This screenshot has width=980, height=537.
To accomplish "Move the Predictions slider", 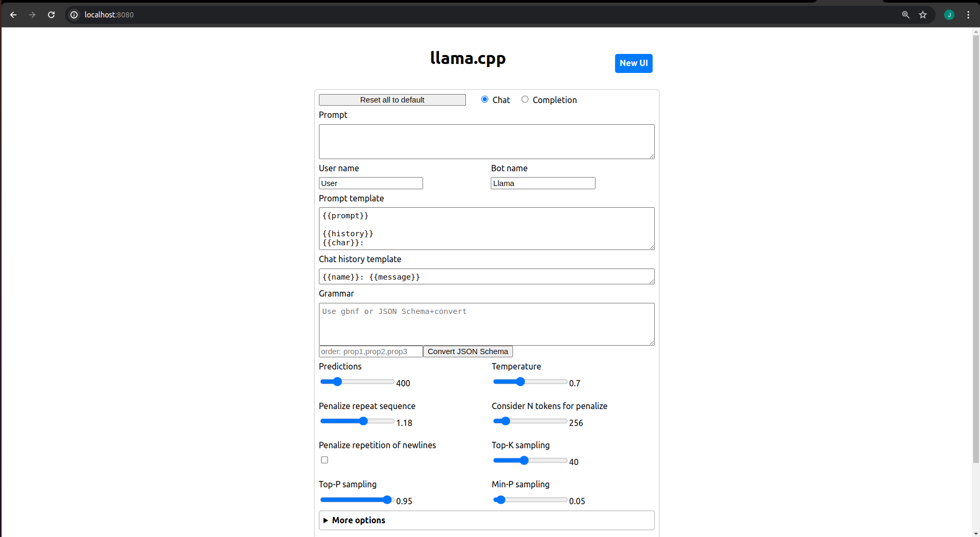I will tap(337, 381).
